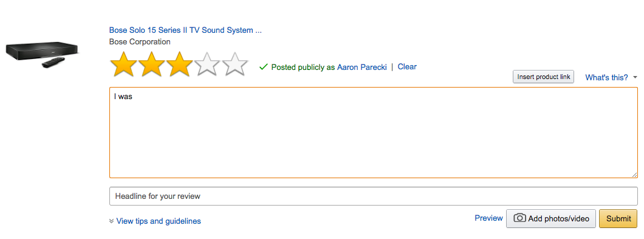The image size is (644, 239).
Task: Give five stars with the last star
Action: 235,64
